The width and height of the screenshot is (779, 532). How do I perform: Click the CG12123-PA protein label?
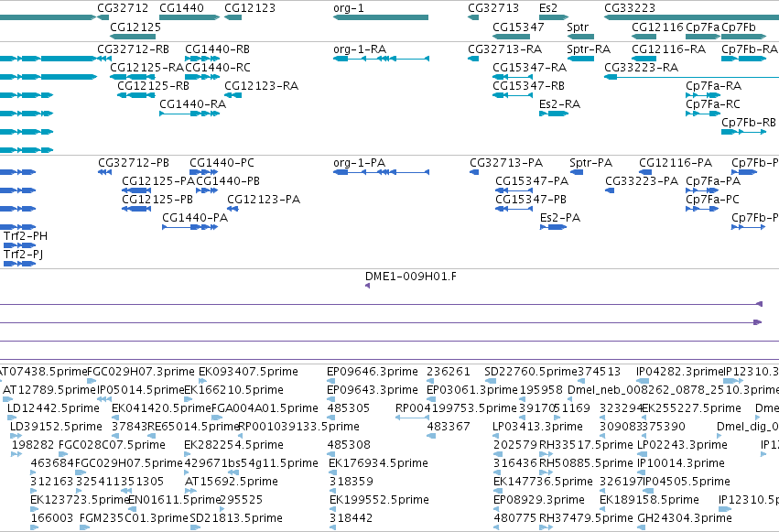[264, 200]
